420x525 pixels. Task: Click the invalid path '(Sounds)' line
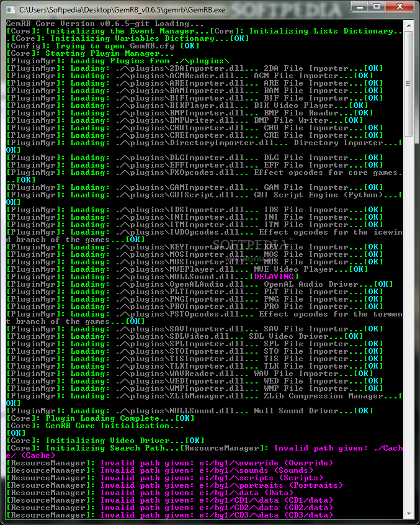click(159, 470)
